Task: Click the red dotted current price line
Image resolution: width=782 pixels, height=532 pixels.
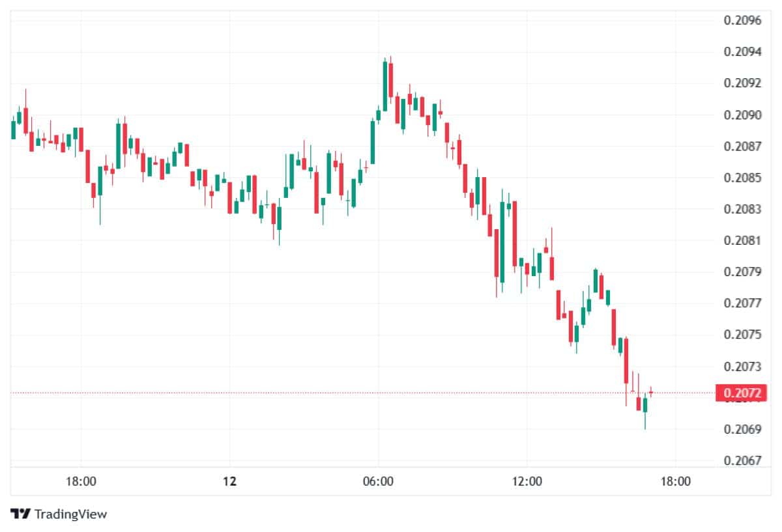Action: (326, 393)
